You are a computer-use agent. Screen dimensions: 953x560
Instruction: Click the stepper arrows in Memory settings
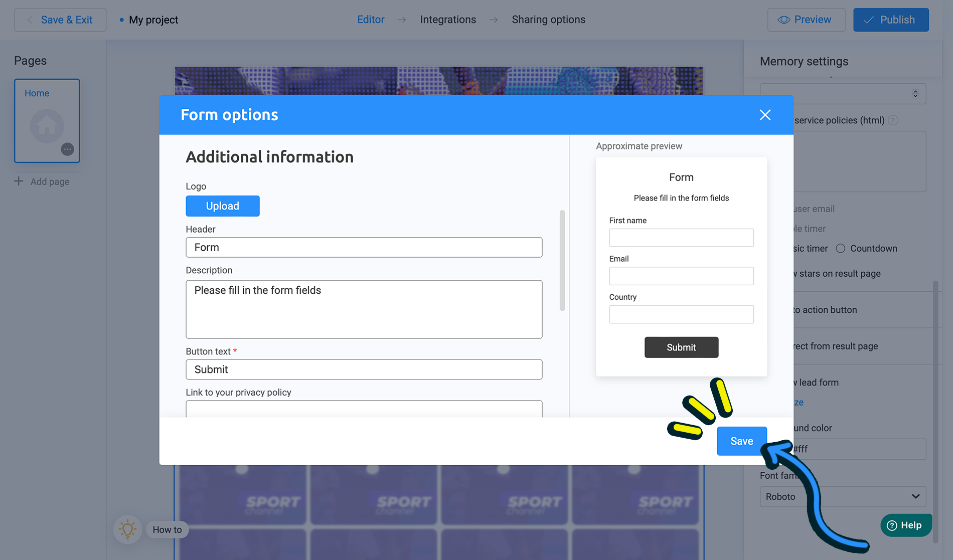pyautogui.click(x=915, y=94)
